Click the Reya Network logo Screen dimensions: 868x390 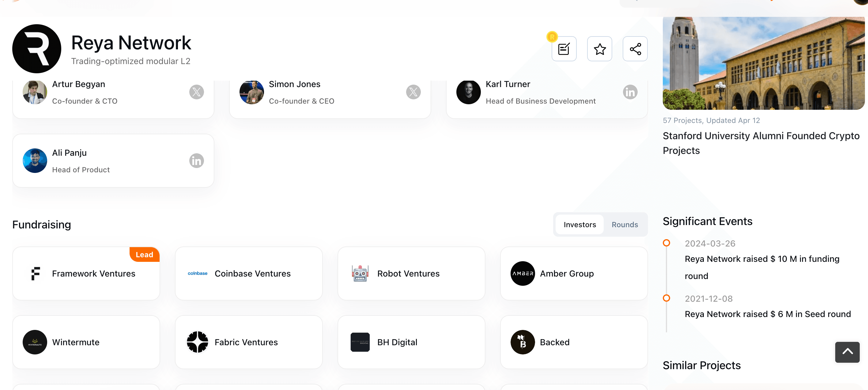37,48
